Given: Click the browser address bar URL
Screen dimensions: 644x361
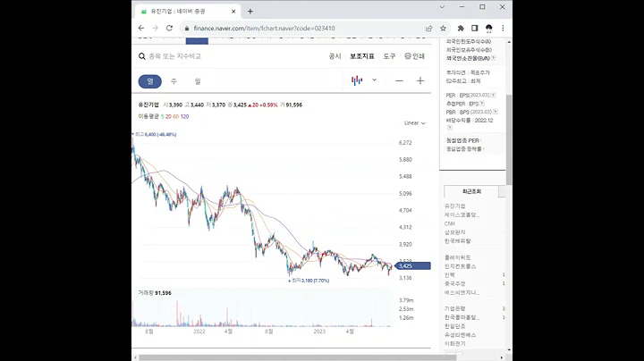Looking at the screenshot, I should 264,29.
